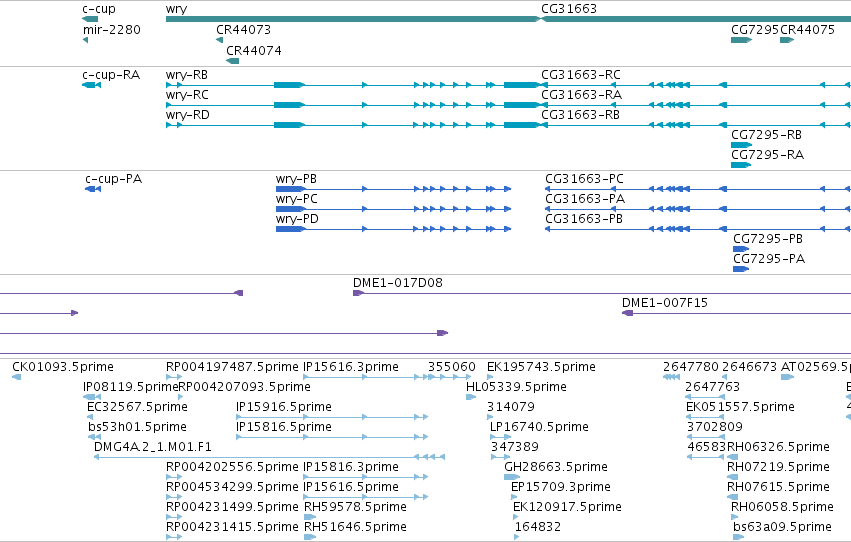The width and height of the screenshot is (851, 542).
Task: Select the bs53h01.5prime EST label
Action: (137, 427)
